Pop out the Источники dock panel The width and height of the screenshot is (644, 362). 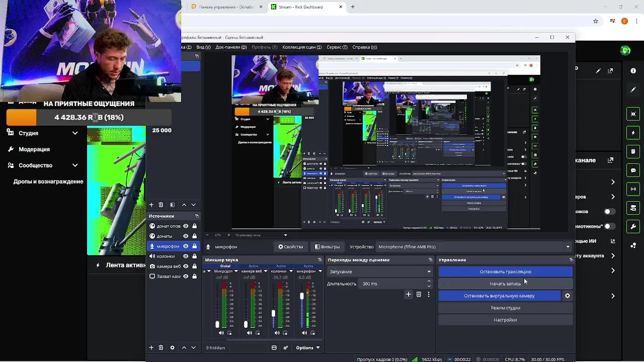pos(197,216)
